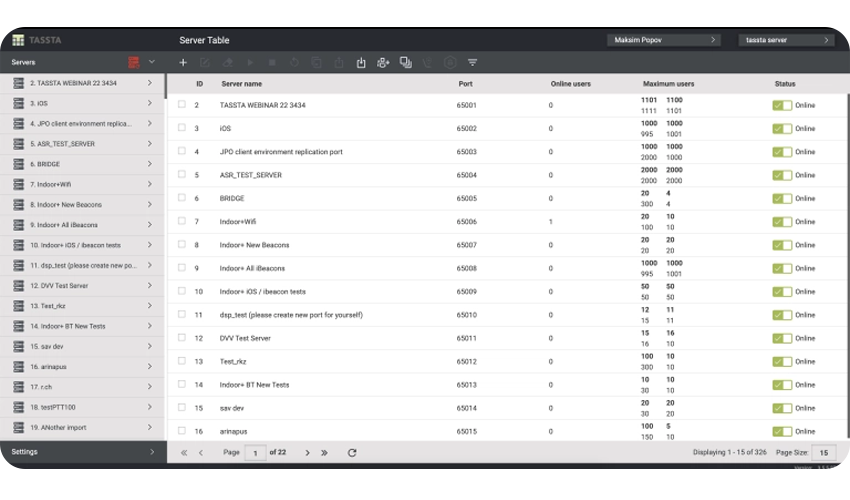850x500 pixels.
Task: Click the Restart server circular arrow icon
Action: [294, 62]
